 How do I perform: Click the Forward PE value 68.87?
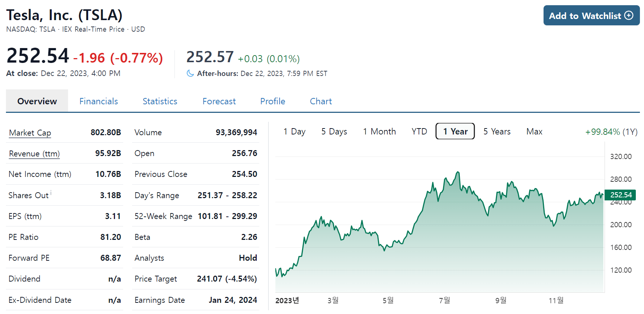(x=110, y=258)
